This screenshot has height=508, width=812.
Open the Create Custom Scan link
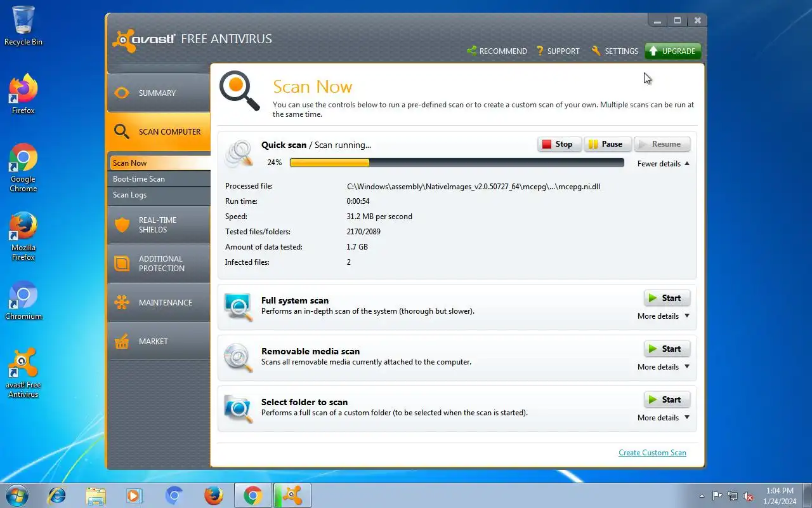click(x=652, y=453)
